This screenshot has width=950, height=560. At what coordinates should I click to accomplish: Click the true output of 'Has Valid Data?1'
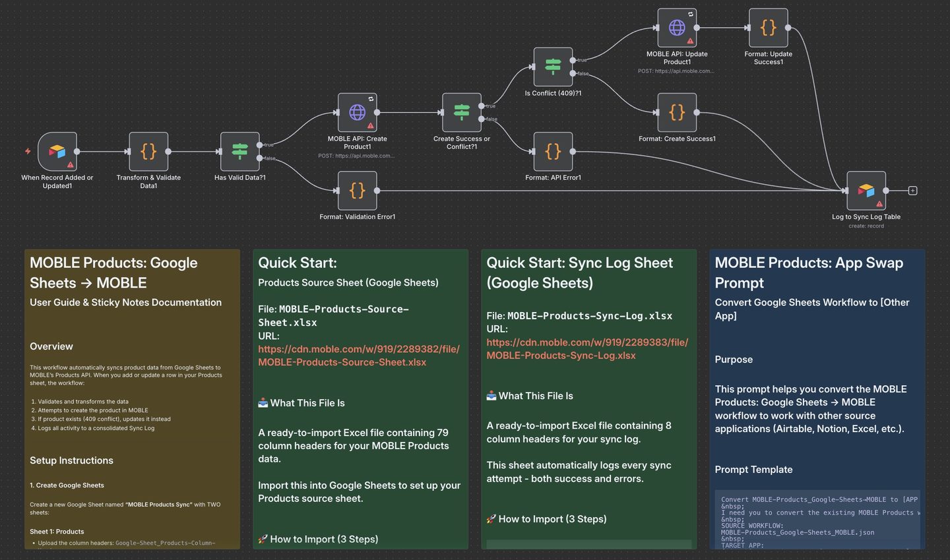click(261, 145)
